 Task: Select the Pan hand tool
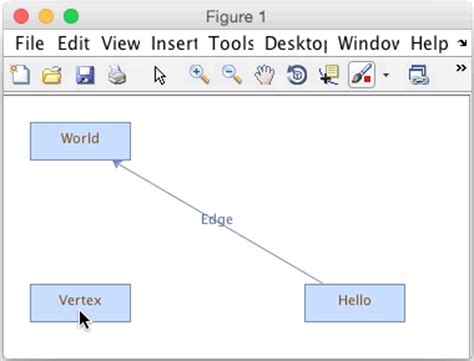point(264,75)
